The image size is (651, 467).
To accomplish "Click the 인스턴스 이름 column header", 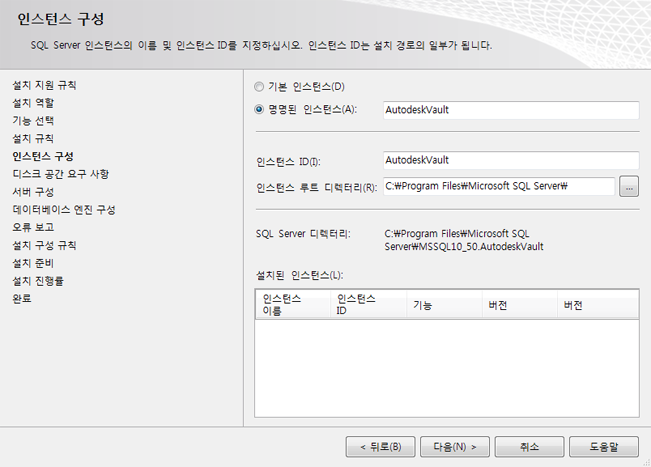I will 293,305.
